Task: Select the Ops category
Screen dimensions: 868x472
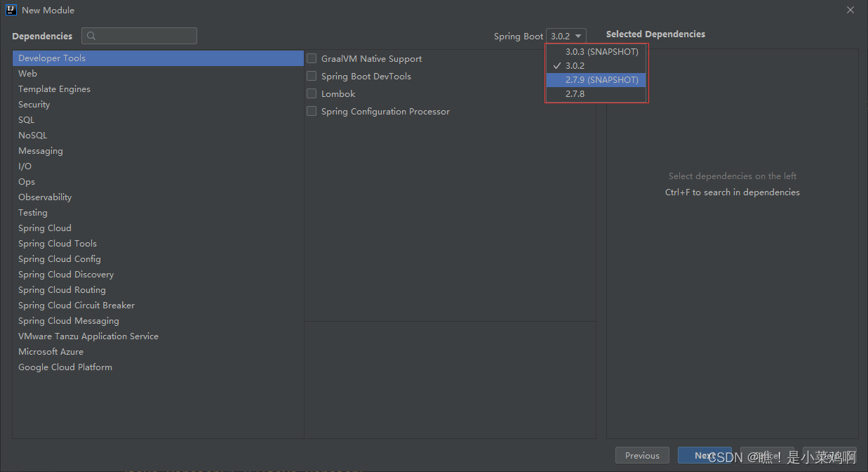Action: (x=158, y=182)
